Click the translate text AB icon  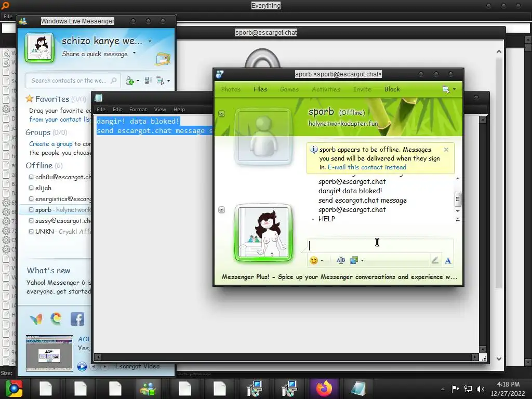tap(341, 260)
